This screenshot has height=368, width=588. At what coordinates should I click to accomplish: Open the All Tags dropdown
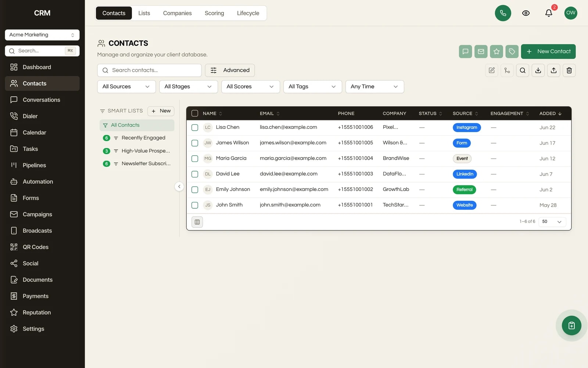tap(313, 86)
